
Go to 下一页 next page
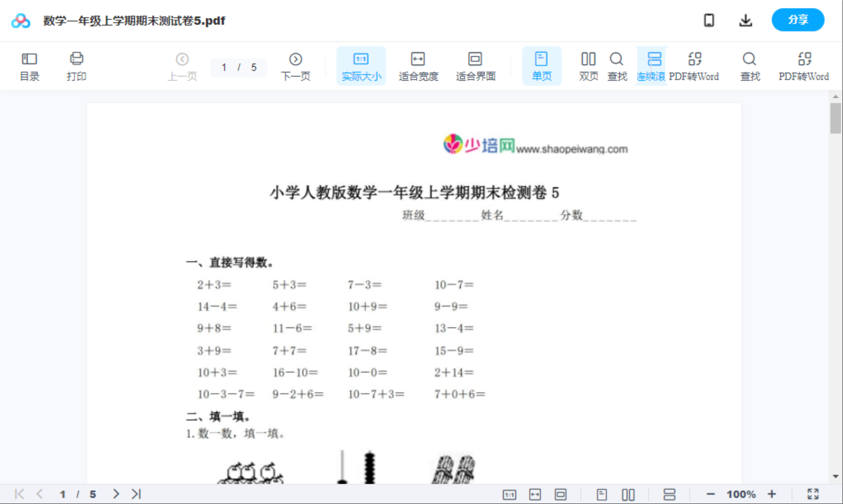tap(295, 65)
